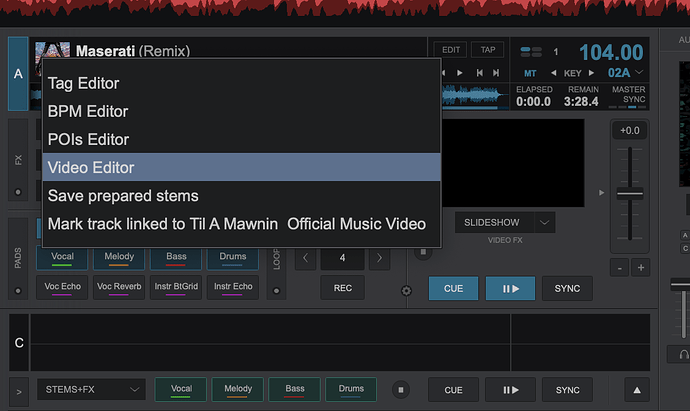
Task: Toggle master tempo MT button
Action: coord(530,73)
